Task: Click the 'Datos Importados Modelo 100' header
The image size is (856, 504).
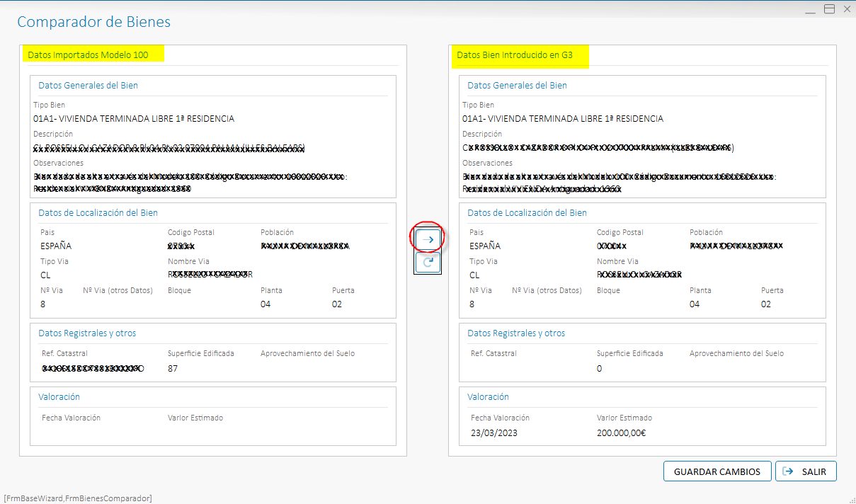Action: pyautogui.click(x=89, y=55)
